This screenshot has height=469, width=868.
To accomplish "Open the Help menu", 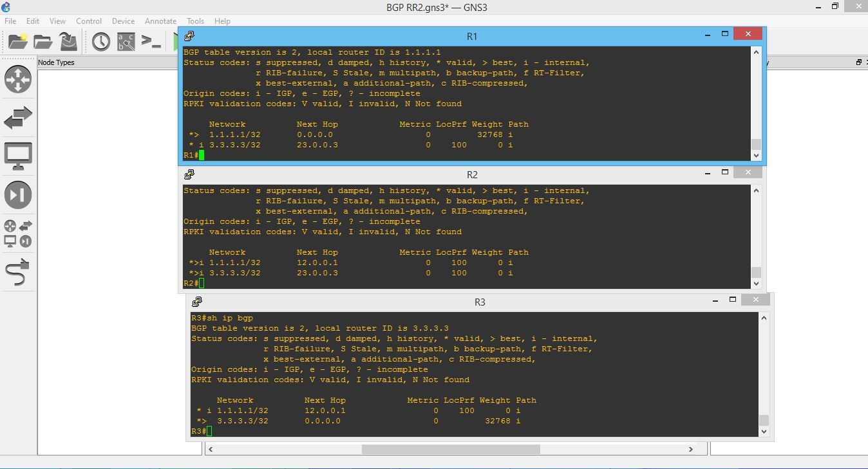I will pos(222,21).
